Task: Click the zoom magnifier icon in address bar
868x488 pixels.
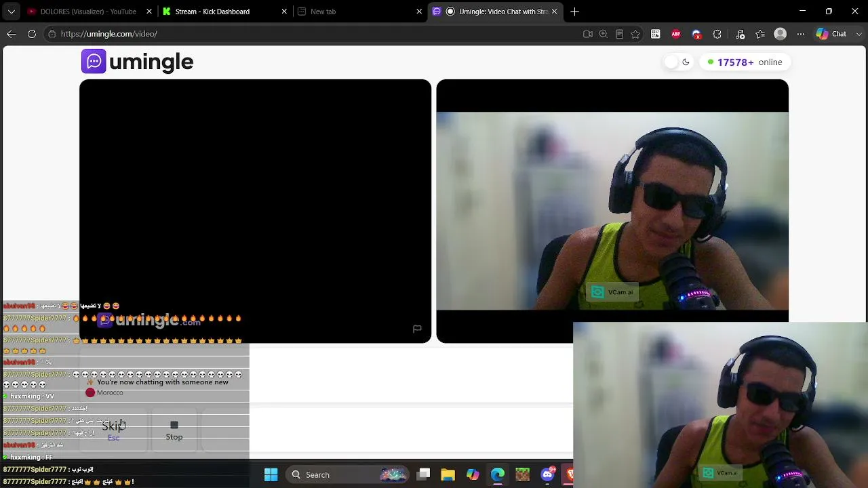Action: pyautogui.click(x=603, y=34)
